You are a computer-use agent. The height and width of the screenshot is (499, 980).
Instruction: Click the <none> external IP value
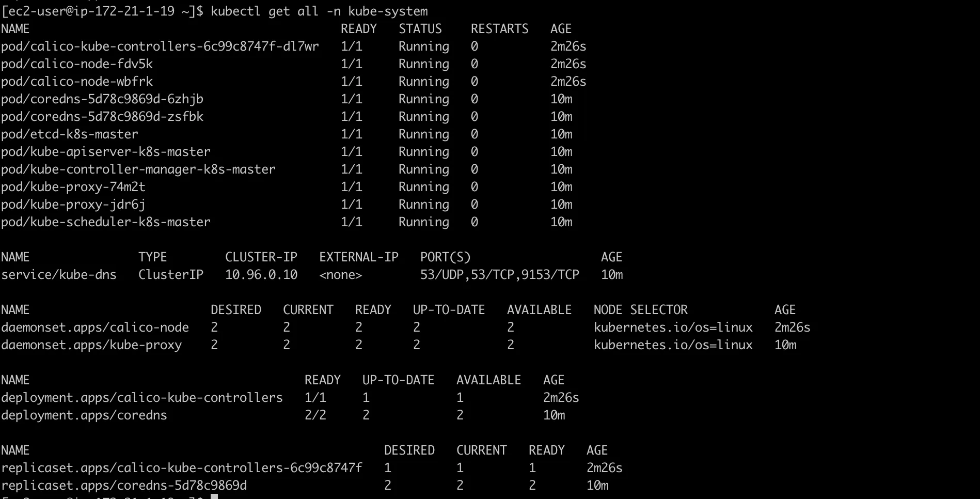[341, 275]
